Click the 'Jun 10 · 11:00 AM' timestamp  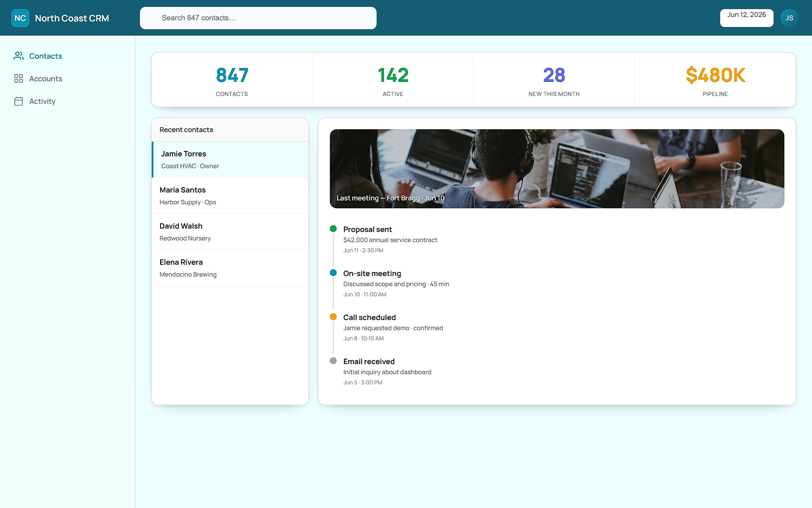(x=365, y=294)
